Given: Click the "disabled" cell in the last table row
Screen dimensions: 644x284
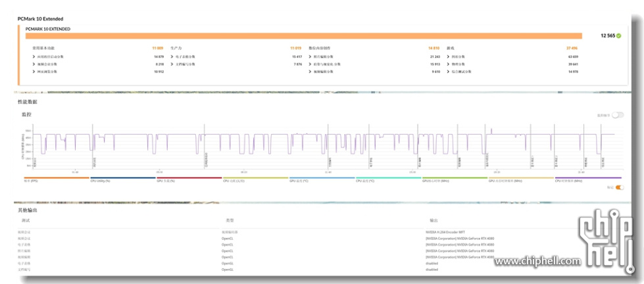Looking at the screenshot, I should click(432, 270).
